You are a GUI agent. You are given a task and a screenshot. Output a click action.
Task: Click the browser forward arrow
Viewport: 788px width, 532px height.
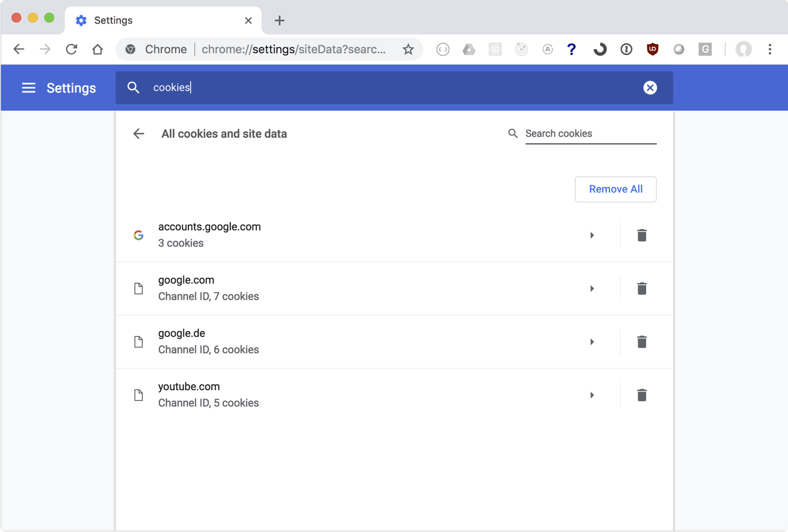click(x=45, y=49)
